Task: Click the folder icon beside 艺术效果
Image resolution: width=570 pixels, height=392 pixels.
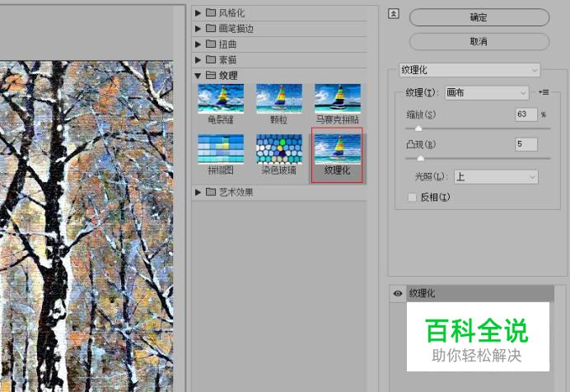Action: pyautogui.click(x=211, y=192)
